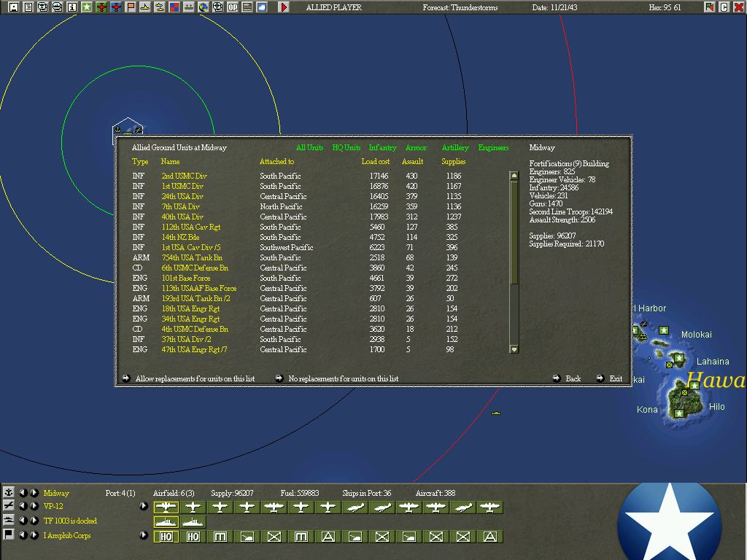Expand I Amphib Corps unit list arrow
The width and height of the screenshot is (747, 560).
144,535
